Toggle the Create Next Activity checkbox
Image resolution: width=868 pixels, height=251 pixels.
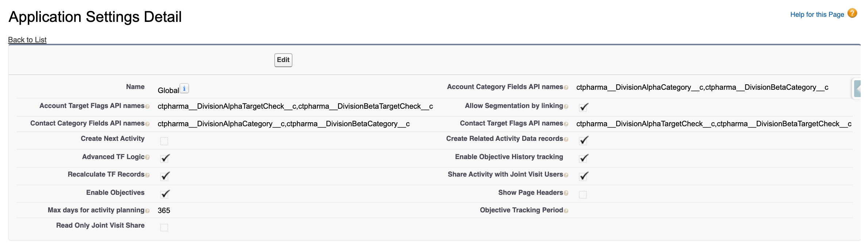tap(164, 141)
